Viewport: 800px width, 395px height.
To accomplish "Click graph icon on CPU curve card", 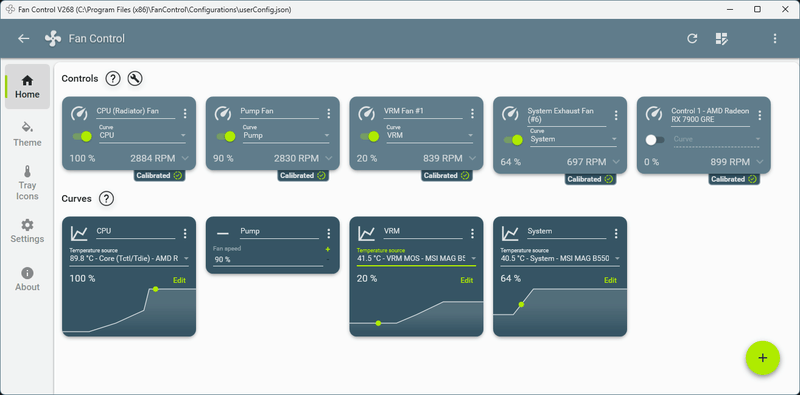I will tap(79, 233).
